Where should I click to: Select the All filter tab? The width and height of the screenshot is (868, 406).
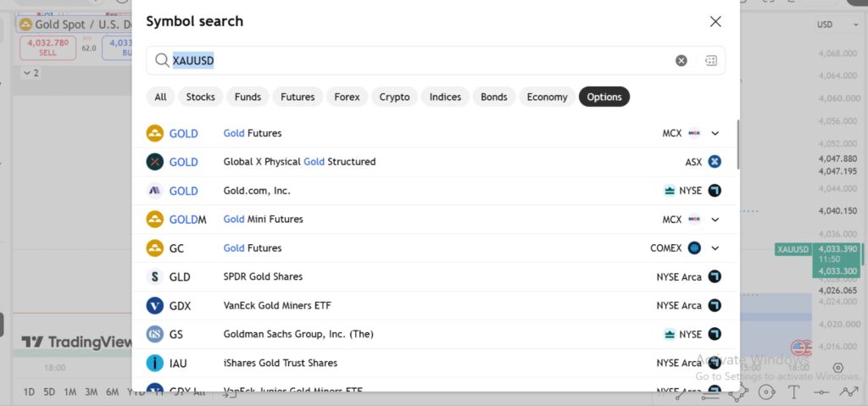160,97
